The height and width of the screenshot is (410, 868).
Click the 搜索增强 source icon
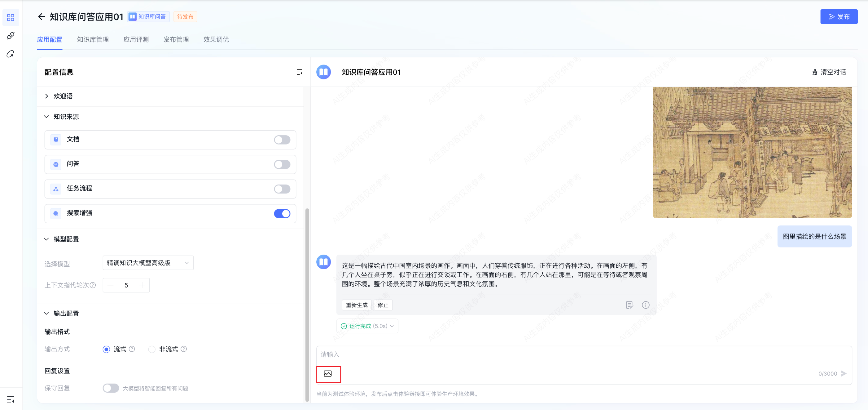coord(56,214)
